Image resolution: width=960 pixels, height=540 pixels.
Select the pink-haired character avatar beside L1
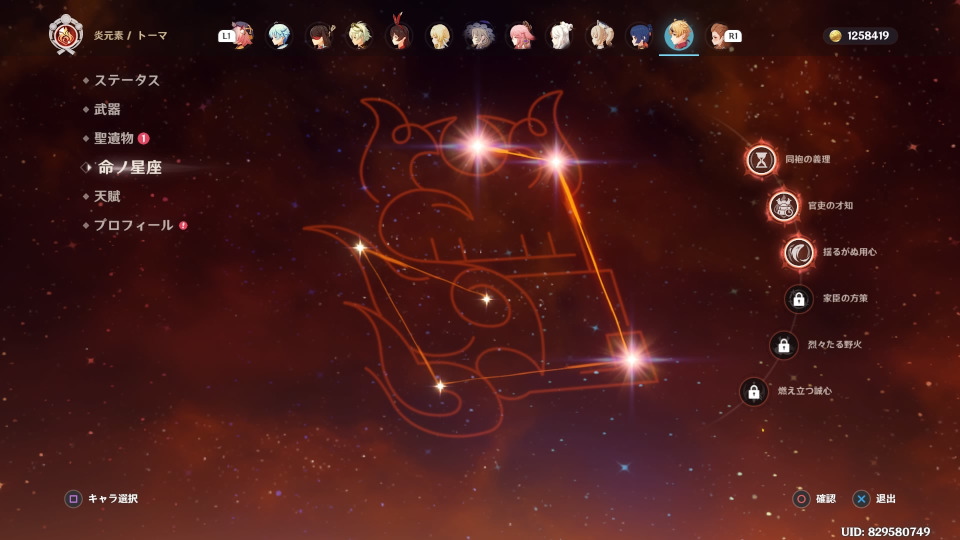click(x=242, y=35)
